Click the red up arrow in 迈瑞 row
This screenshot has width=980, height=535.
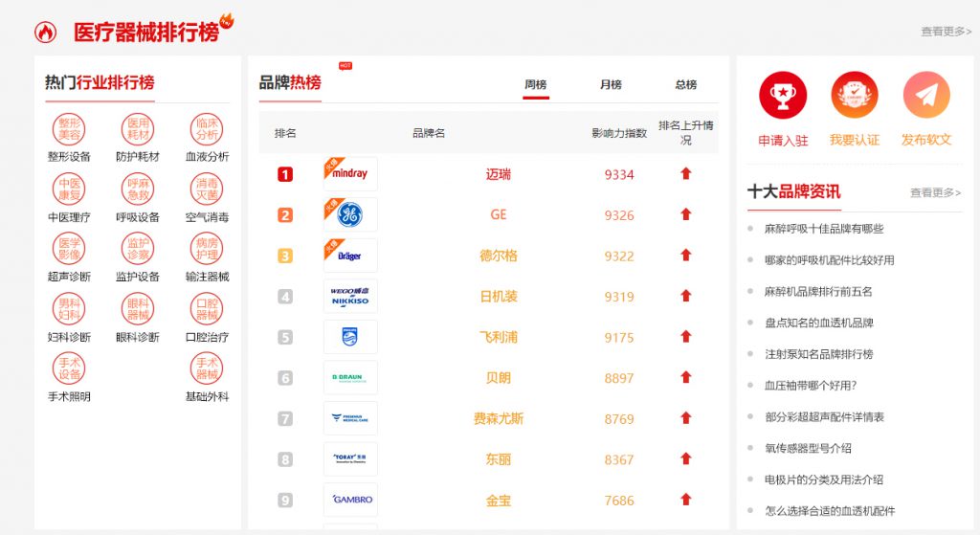pyautogui.click(x=685, y=173)
